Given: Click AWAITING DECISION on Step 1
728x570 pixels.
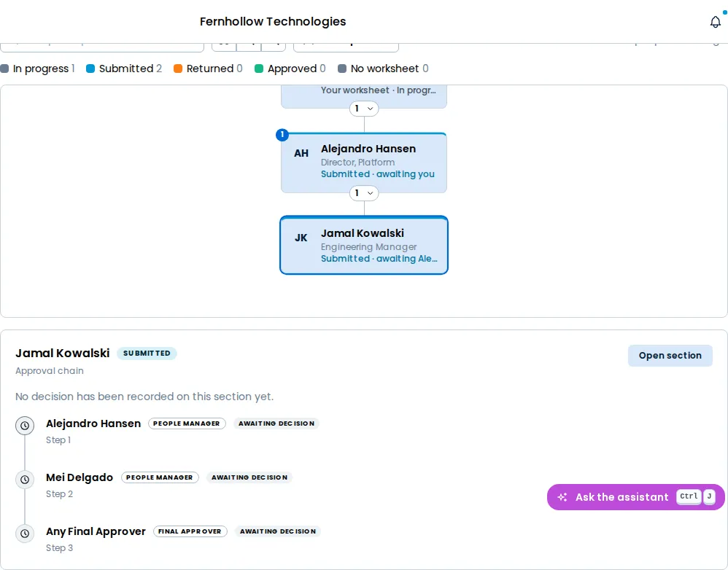Looking at the screenshot, I should click(276, 423).
